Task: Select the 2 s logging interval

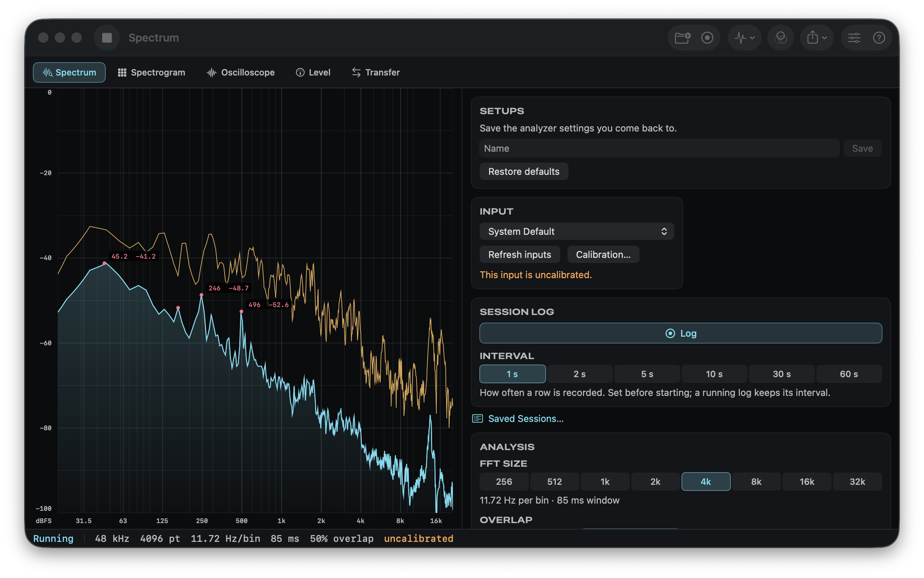Action: coord(580,374)
